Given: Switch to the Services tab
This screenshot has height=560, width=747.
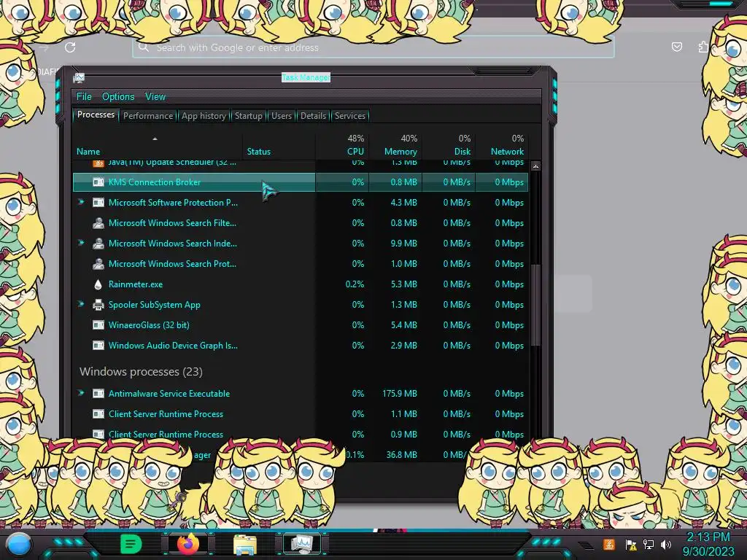Looking at the screenshot, I should [x=349, y=116].
